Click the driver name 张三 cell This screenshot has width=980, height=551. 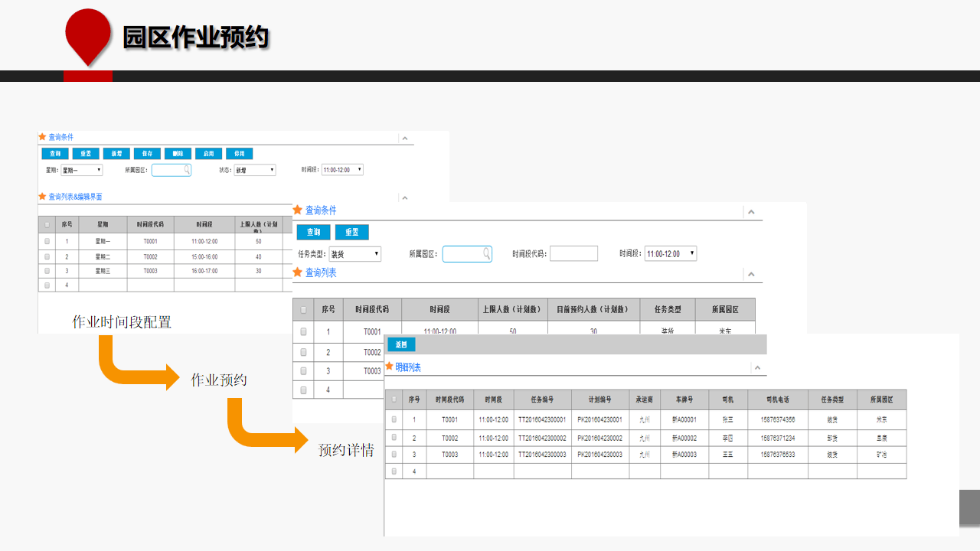click(728, 419)
